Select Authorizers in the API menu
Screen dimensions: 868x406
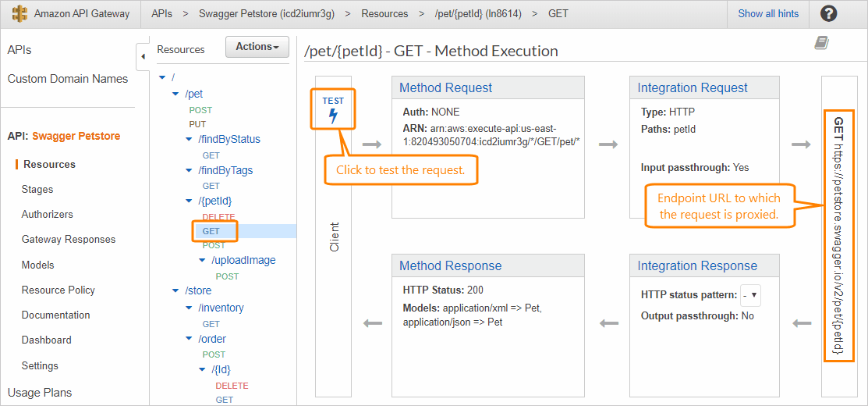48,214
